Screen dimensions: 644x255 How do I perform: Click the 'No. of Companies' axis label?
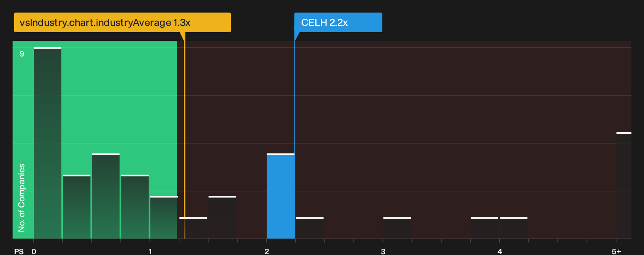(22, 198)
